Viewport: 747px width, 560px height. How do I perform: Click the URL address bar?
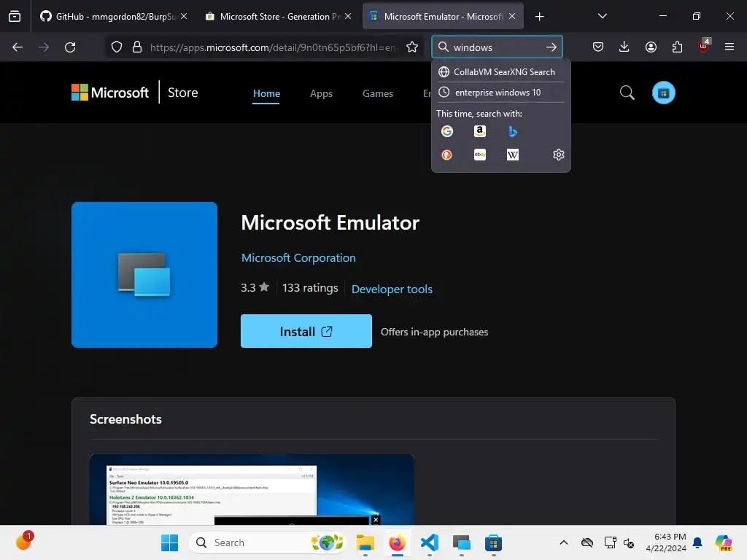tap(273, 47)
